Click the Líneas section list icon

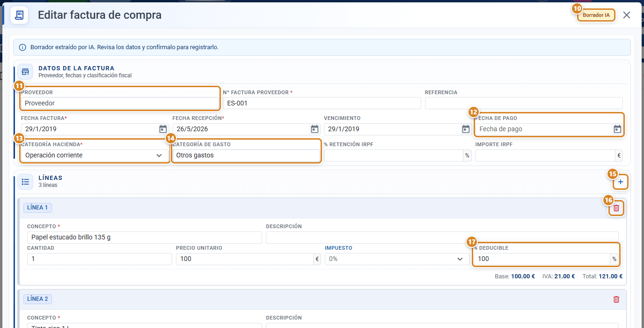pos(25,181)
